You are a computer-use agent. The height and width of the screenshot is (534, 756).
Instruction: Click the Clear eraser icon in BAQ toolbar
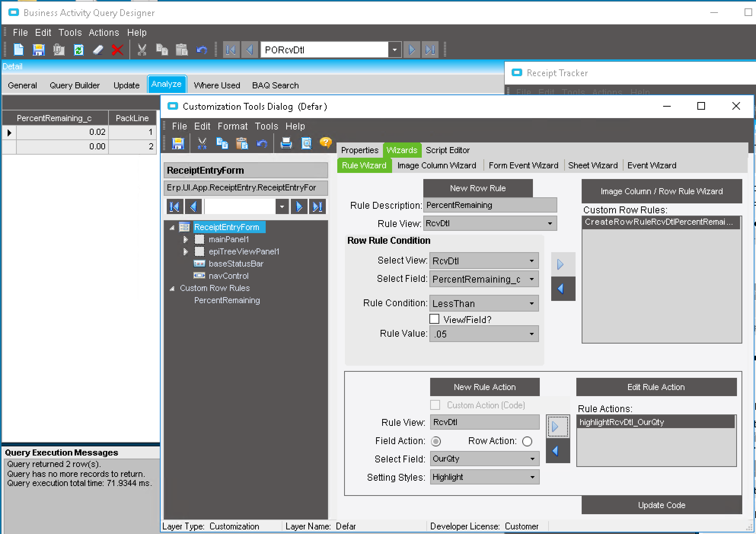(x=98, y=50)
